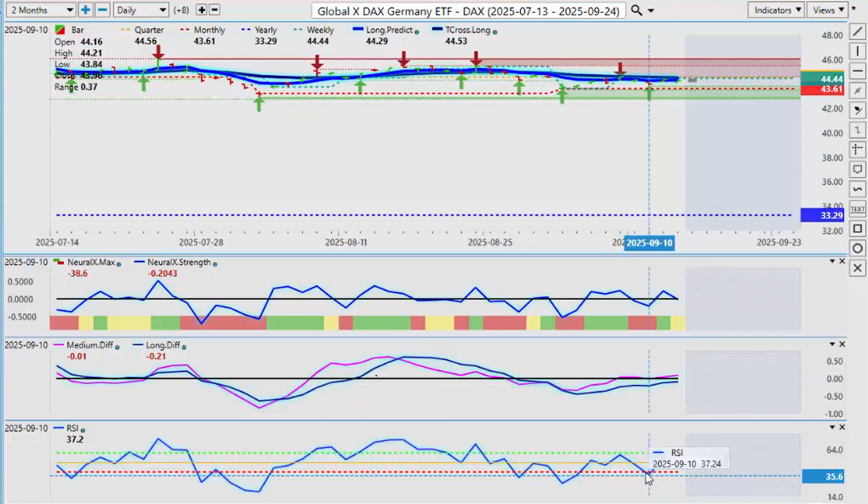Click the X delete-drawings tool in drawing toolbar
This screenshot has width=868, height=504.
858,268
